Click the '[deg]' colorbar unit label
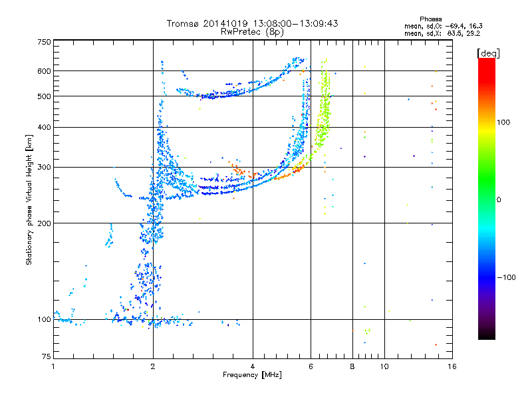The image size is (532, 399). click(488, 53)
